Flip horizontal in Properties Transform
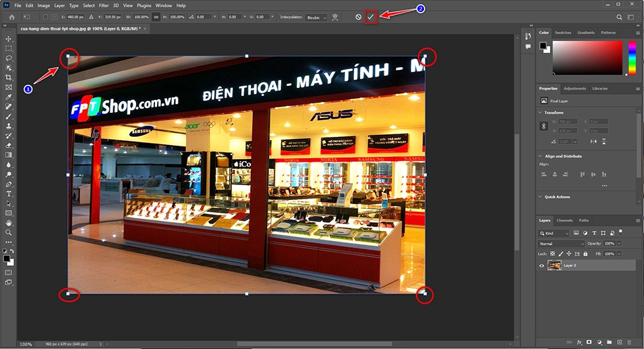The width and height of the screenshot is (644, 349). [x=594, y=141]
